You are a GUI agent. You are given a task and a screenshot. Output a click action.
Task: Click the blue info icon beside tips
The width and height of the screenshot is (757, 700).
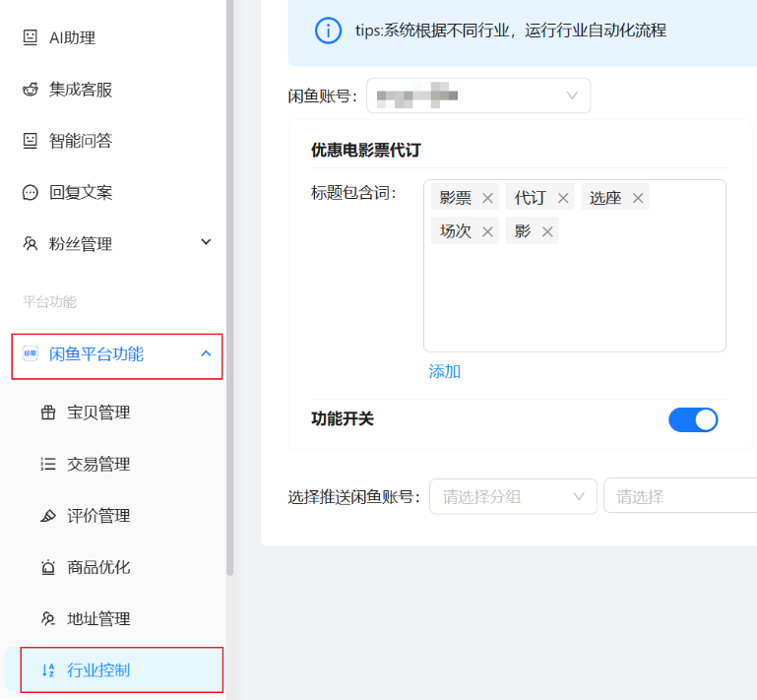click(x=328, y=31)
